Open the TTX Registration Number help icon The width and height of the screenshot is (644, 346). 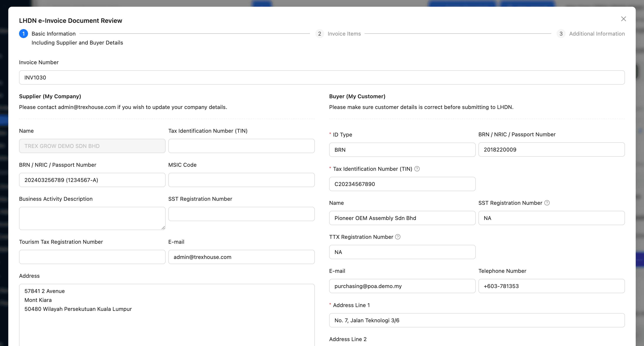(398, 237)
